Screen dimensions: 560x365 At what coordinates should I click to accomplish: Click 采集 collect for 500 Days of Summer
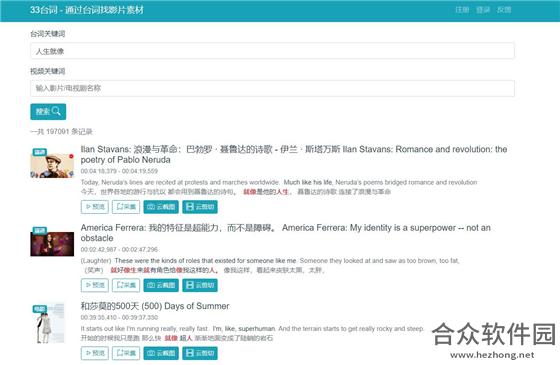126,353
